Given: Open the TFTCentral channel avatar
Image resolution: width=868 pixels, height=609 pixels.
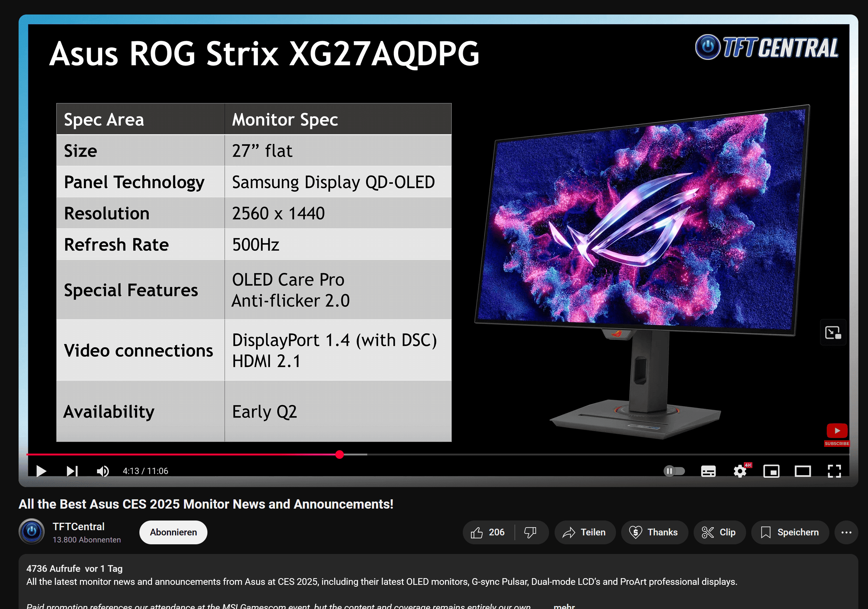Looking at the screenshot, I should (32, 532).
